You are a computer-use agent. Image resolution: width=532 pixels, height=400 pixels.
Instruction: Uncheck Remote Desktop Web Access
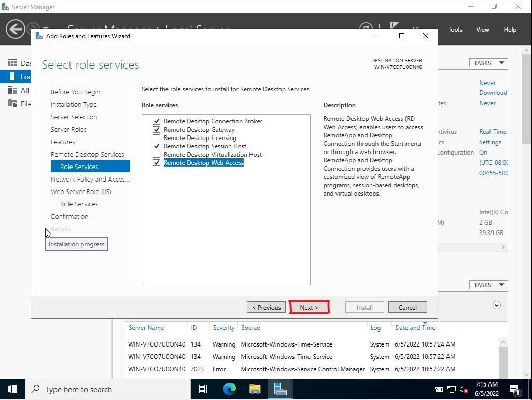(x=157, y=163)
